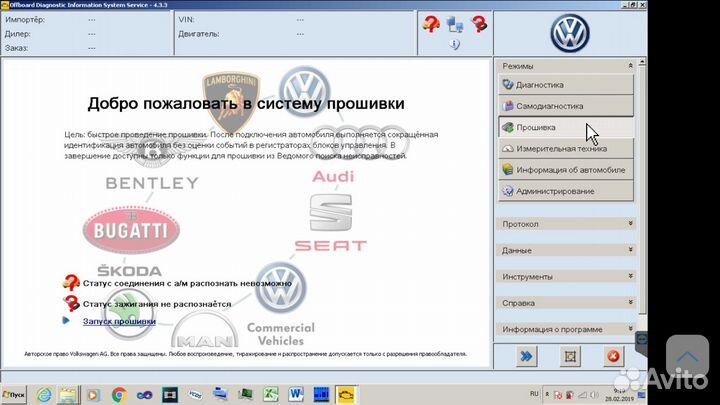
Task: Expand the Справка section
Action: click(630, 303)
